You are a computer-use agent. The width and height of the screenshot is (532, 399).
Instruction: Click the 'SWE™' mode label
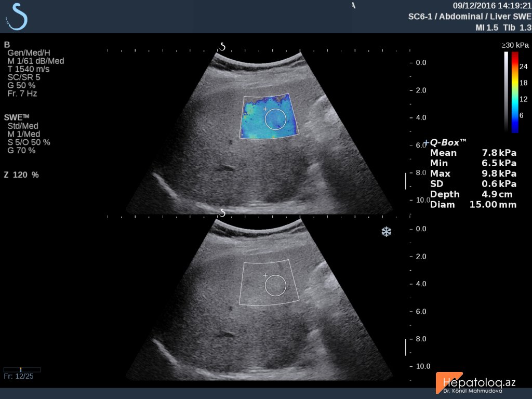pos(17,117)
